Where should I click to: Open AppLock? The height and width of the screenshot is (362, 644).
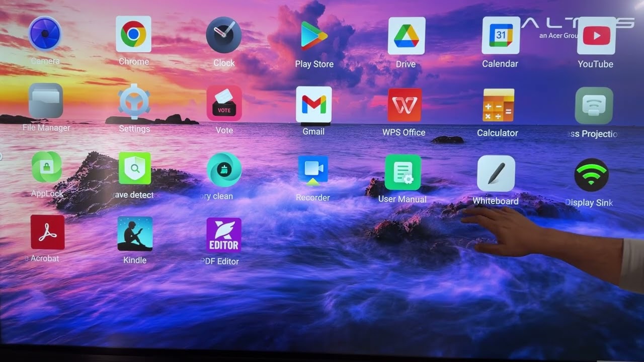[47, 167]
